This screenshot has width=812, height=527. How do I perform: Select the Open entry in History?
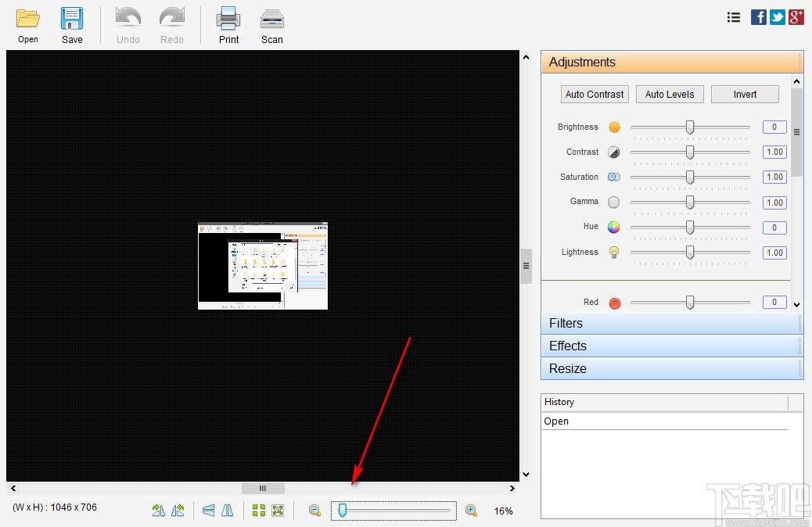666,421
